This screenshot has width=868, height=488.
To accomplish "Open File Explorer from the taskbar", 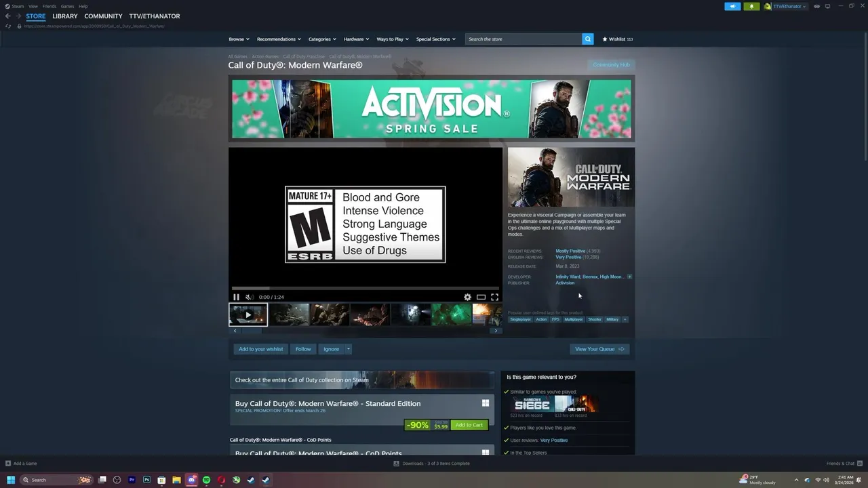I will [176, 480].
